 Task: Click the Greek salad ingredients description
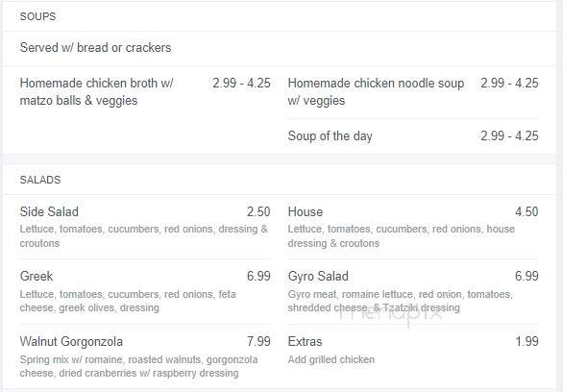pos(128,301)
